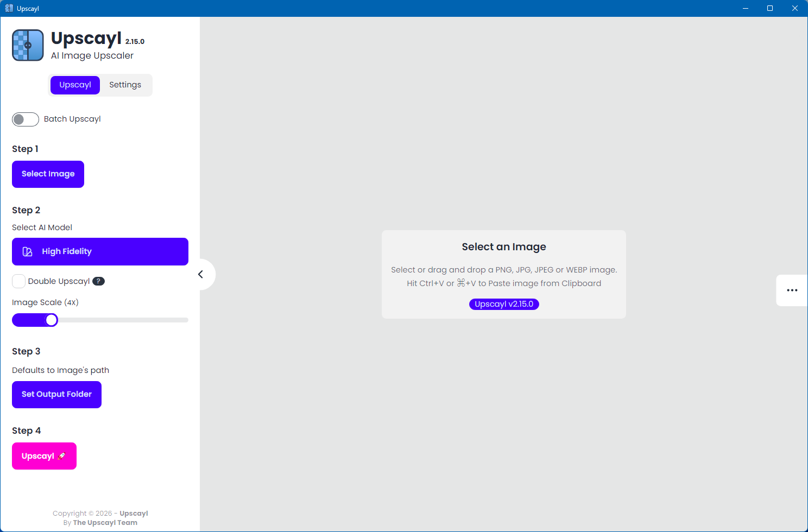808x532 pixels.
Task: Click the Image Scale (4X) label
Action: point(45,302)
